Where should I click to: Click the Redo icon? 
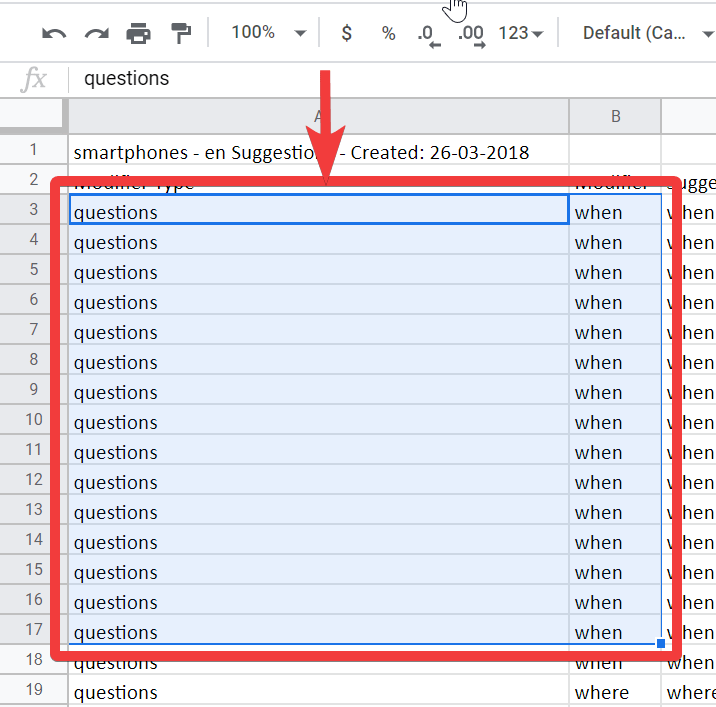[x=97, y=33]
